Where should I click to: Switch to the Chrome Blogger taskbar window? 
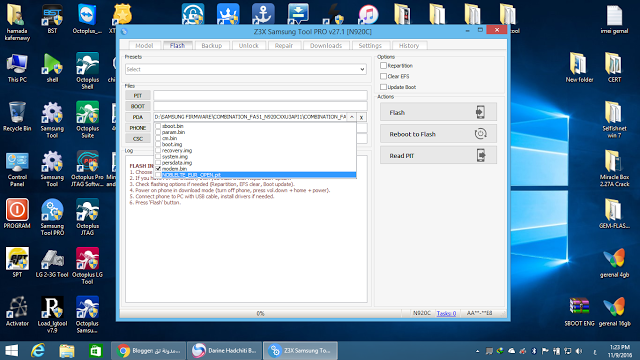point(149,351)
